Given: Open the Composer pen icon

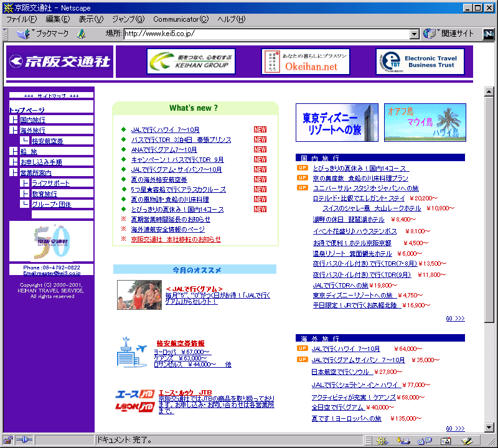Looking at the screenshot, I should (467, 441).
